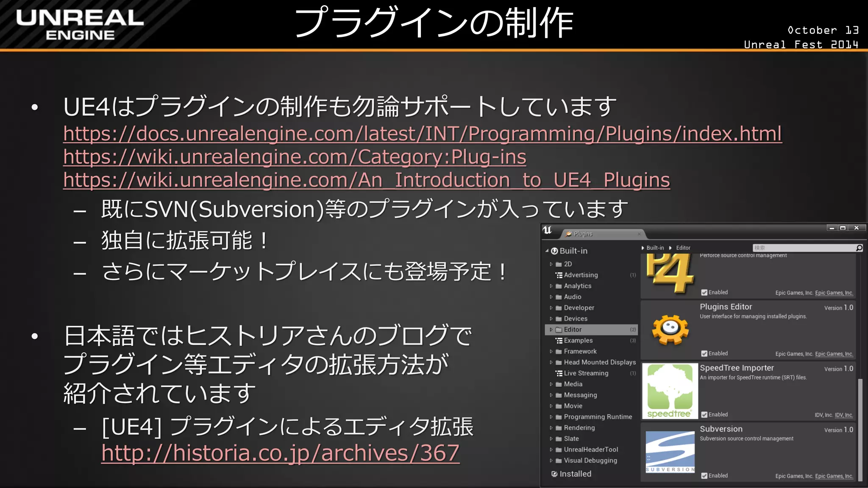Toggle Enabled for Subversion plugin
This screenshot has width=868, height=488.
tap(704, 476)
